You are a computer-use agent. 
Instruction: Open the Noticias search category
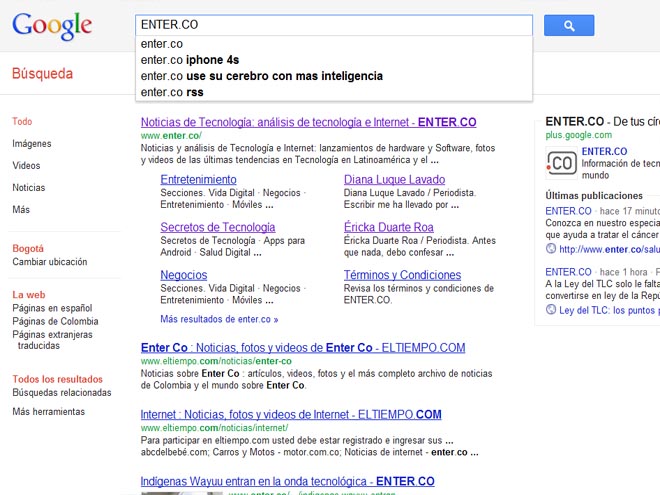29,187
